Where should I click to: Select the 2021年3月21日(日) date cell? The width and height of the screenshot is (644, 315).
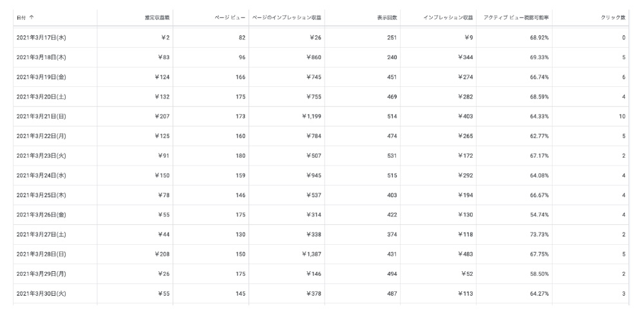pyautogui.click(x=41, y=117)
